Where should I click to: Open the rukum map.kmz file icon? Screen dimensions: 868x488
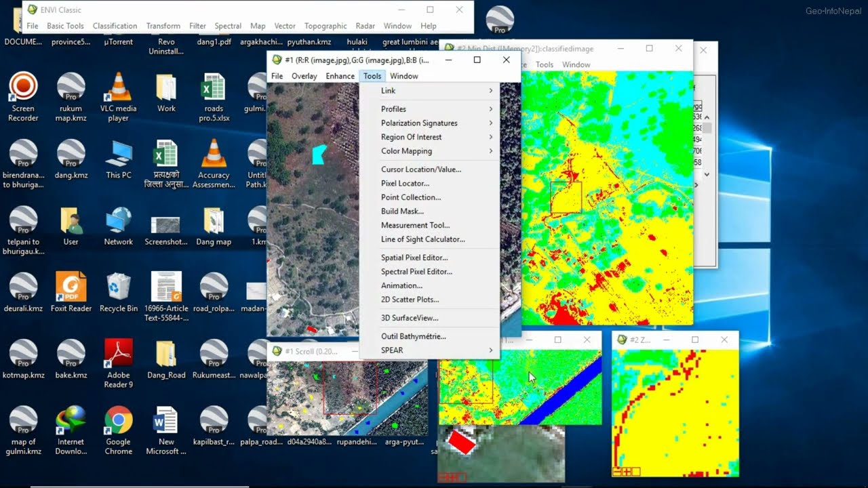click(x=71, y=97)
